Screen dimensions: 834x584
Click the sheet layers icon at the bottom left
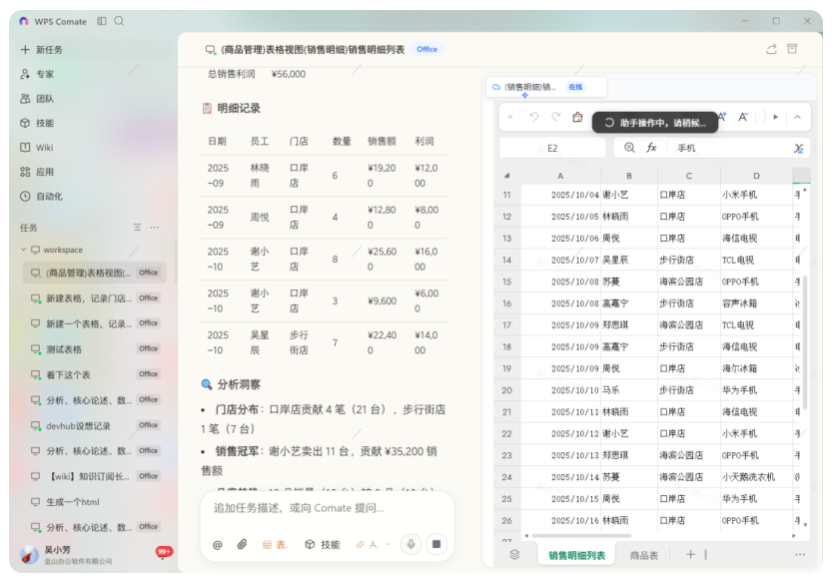(514, 555)
